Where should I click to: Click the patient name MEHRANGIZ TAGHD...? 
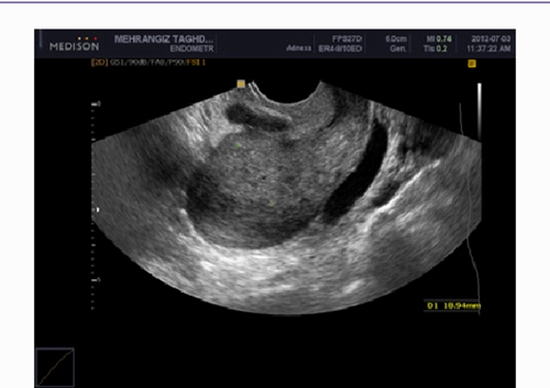coord(163,39)
